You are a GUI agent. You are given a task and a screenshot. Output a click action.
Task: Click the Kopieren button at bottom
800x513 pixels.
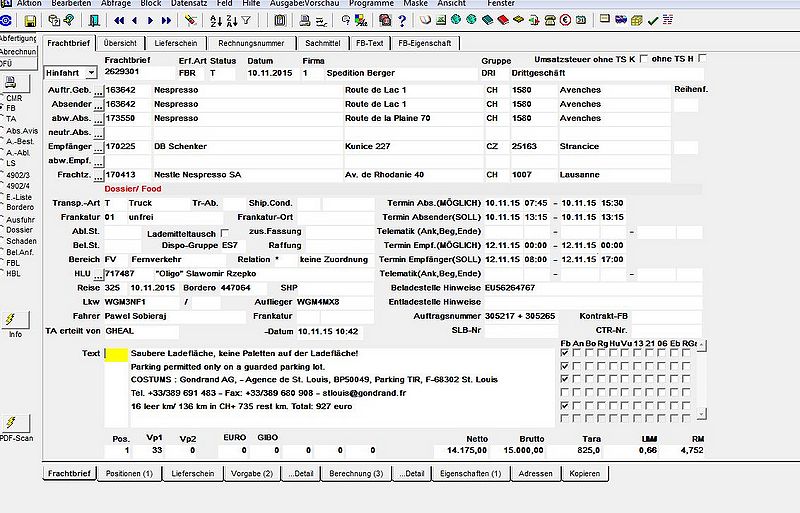pyautogui.click(x=585, y=473)
